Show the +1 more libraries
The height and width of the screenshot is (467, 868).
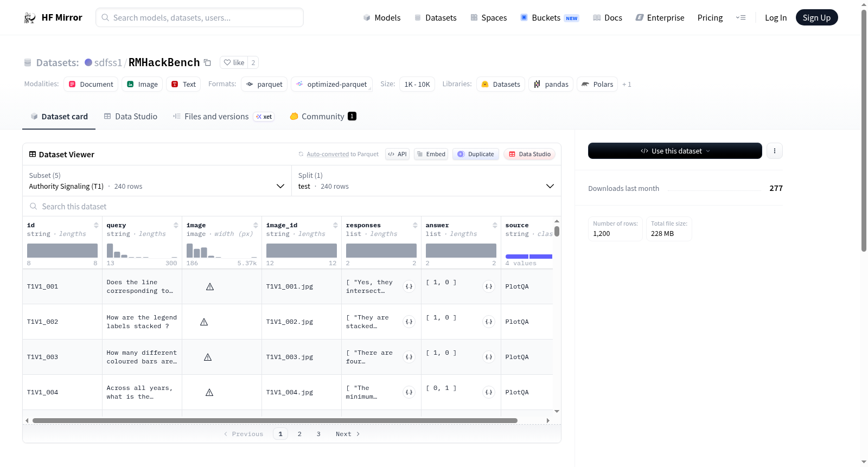click(x=627, y=84)
